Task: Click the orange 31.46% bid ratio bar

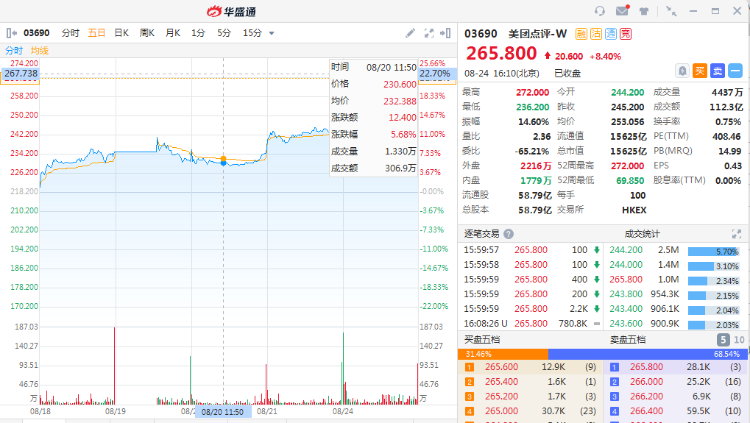Action: coord(503,354)
